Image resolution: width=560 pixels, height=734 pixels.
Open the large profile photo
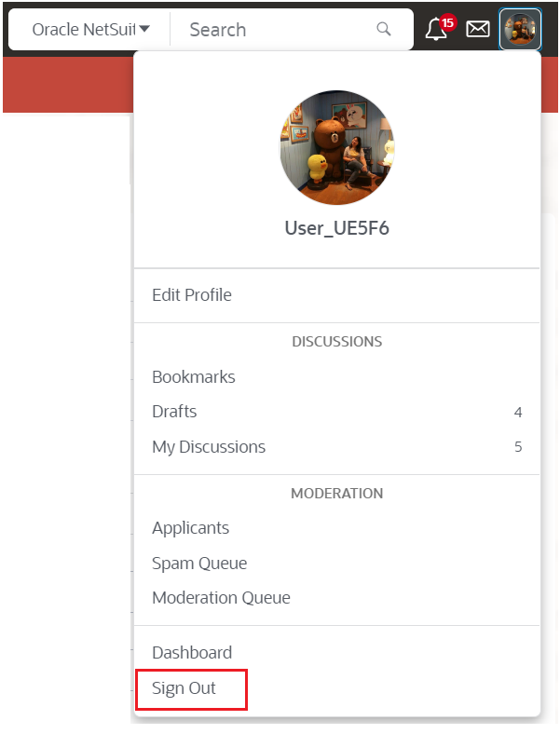[337, 147]
